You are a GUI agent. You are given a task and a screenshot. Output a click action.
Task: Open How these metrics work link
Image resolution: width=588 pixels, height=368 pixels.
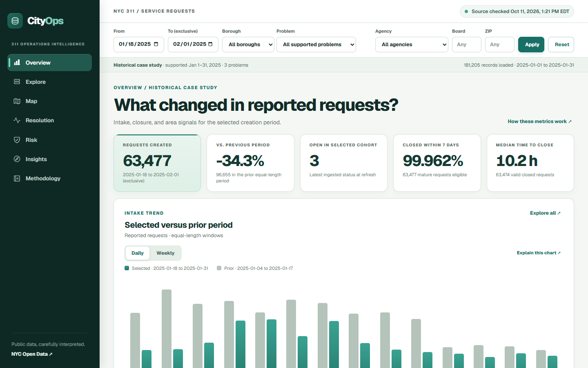pos(539,121)
